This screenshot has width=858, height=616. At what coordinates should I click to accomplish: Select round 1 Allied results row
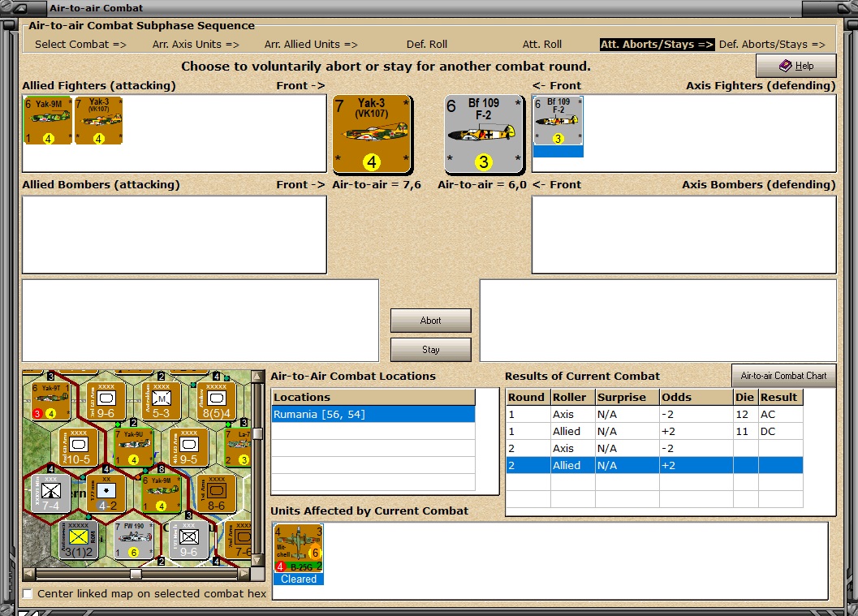(x=654, y=431)
